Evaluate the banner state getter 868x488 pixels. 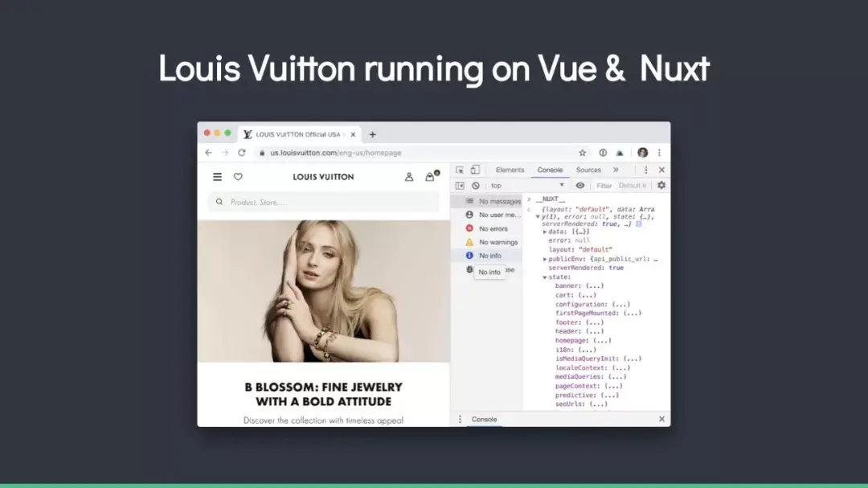coord(595,286)
